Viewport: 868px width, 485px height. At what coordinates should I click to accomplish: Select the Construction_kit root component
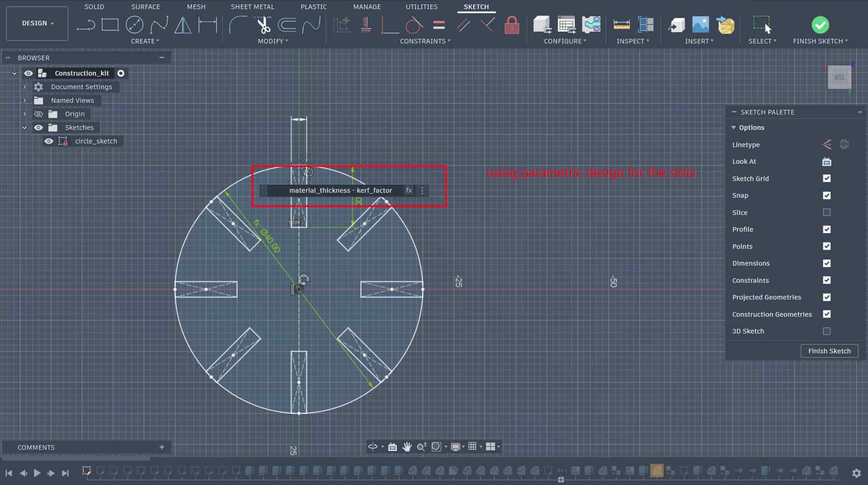[81, 73]
